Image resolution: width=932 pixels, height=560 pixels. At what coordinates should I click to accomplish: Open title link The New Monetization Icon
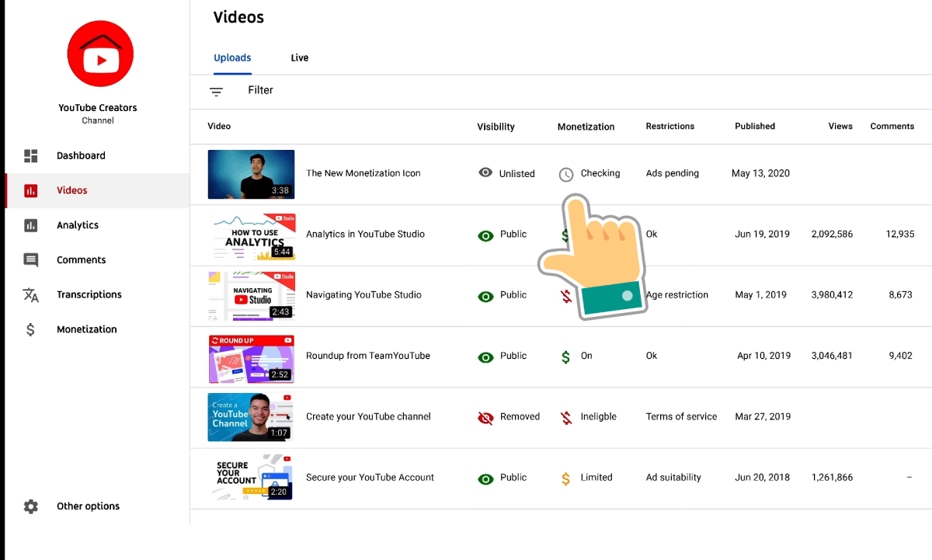(x=363, y=173)
